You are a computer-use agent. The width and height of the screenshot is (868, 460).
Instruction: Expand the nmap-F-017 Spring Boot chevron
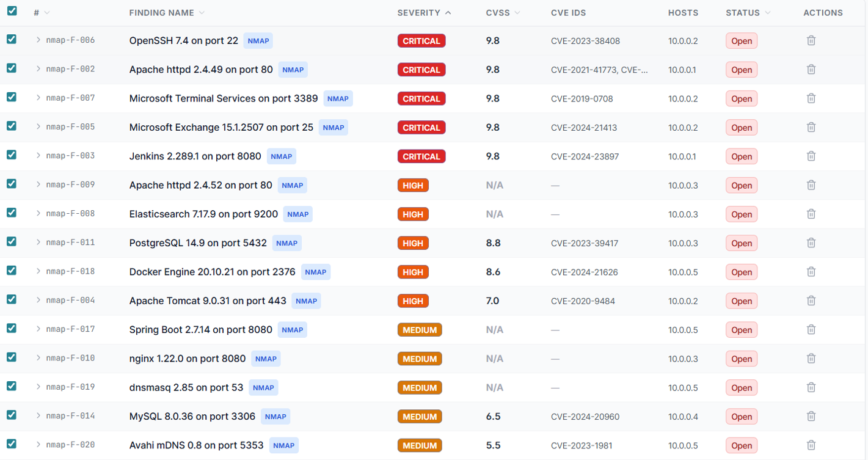tap(38, 329)
